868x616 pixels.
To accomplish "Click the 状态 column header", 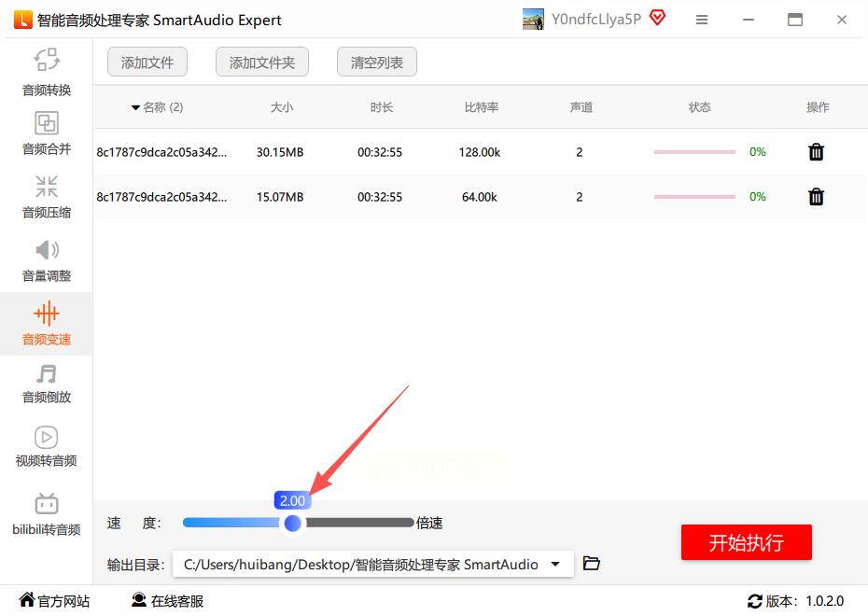I will tap(700, 107).
